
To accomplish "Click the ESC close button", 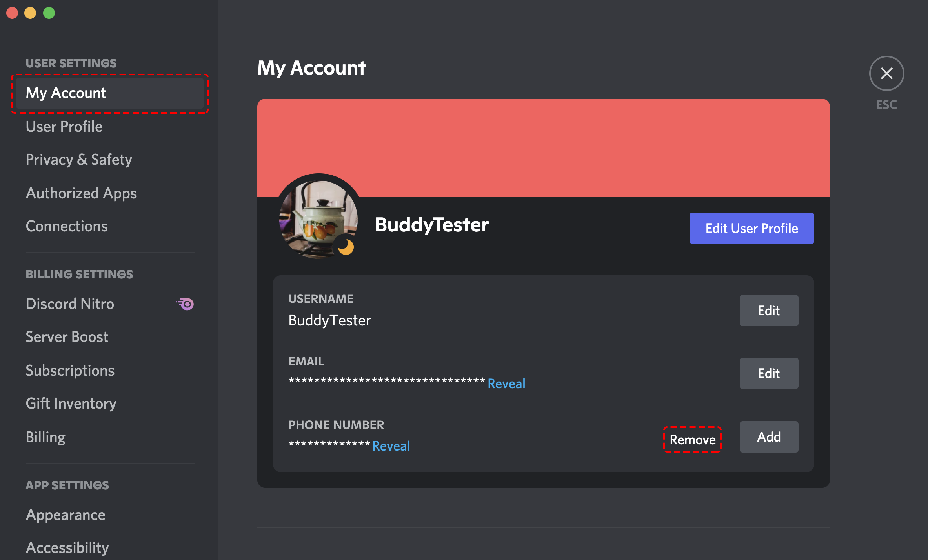I will point(888,73).
